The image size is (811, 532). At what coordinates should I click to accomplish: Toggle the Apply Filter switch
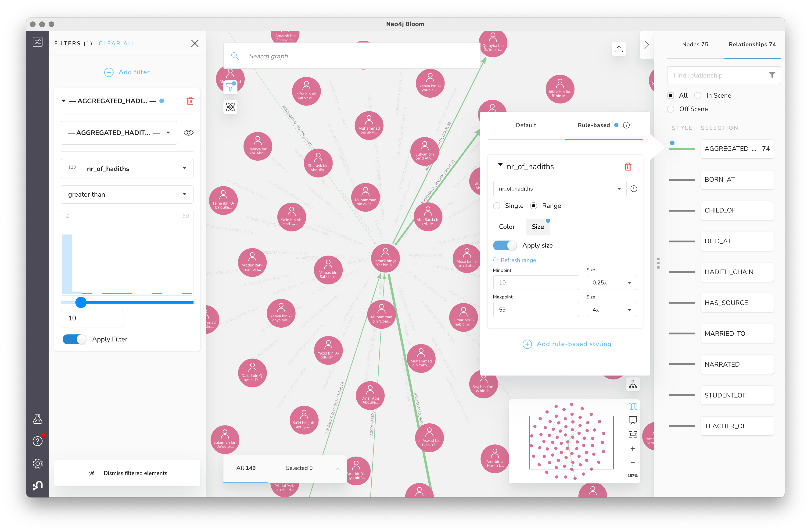pos(74,339)
